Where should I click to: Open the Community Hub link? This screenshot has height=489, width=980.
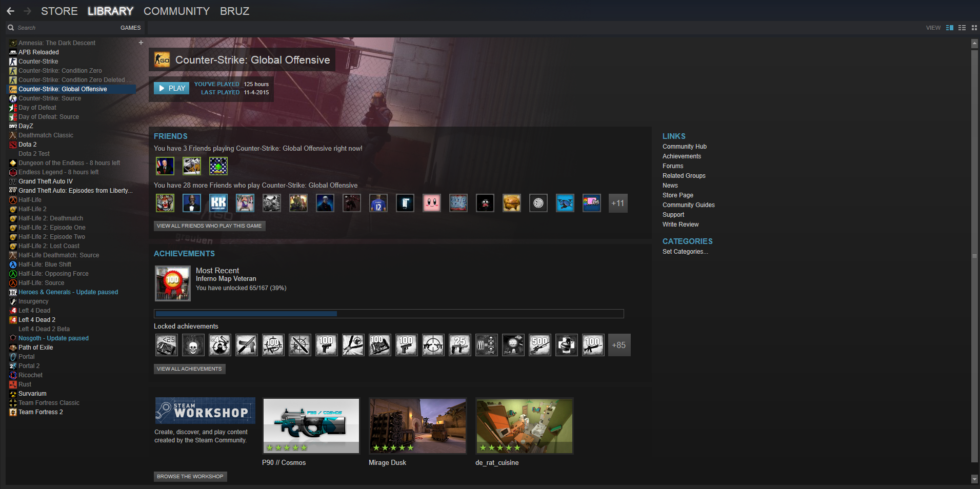pyautogui.click(x=685, y=147)
